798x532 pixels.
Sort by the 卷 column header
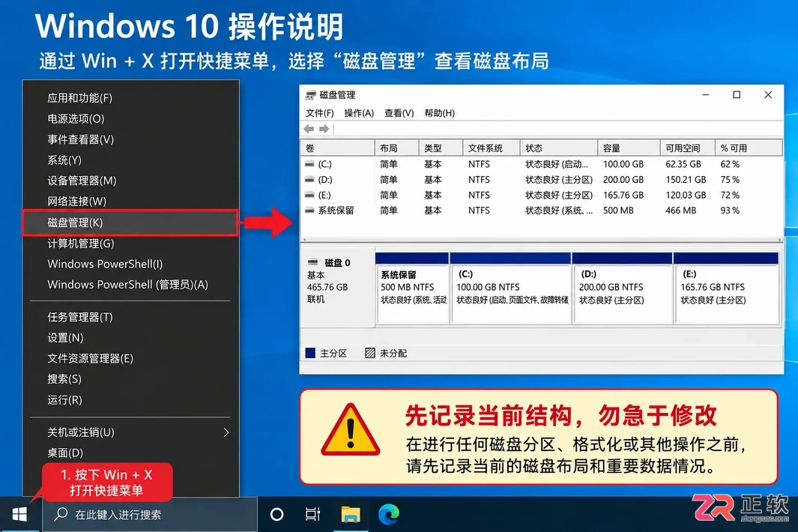pos(337,148)
